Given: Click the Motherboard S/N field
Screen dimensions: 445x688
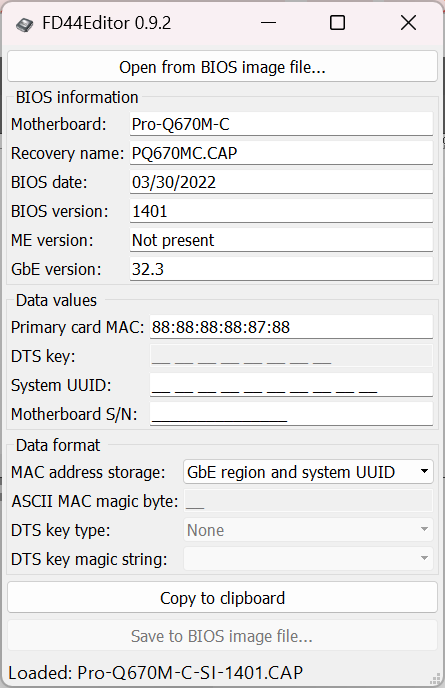Looking at the screenshot, I should pyautogui.click(x=291, y=414).
